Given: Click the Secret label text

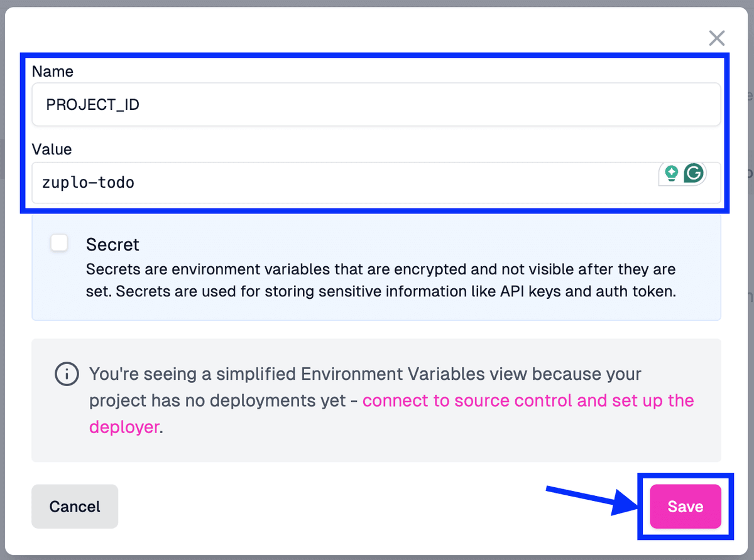Looking at the screenshot, I should point(112,244).
